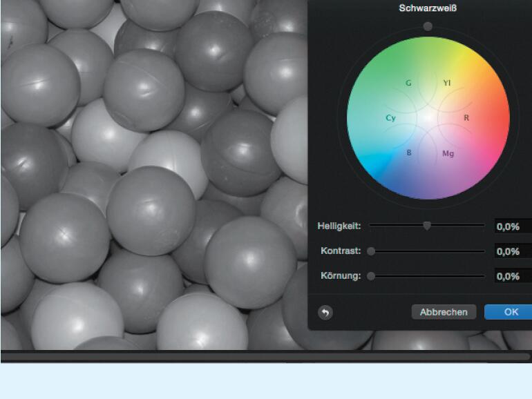Select the Yl yellow point in color wheel
The height and width of the screenshot is (399, 532).
coord(447,83)
